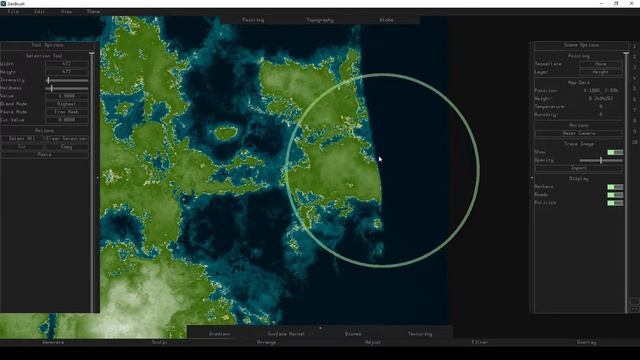Click the Reset Camera button

579,133
